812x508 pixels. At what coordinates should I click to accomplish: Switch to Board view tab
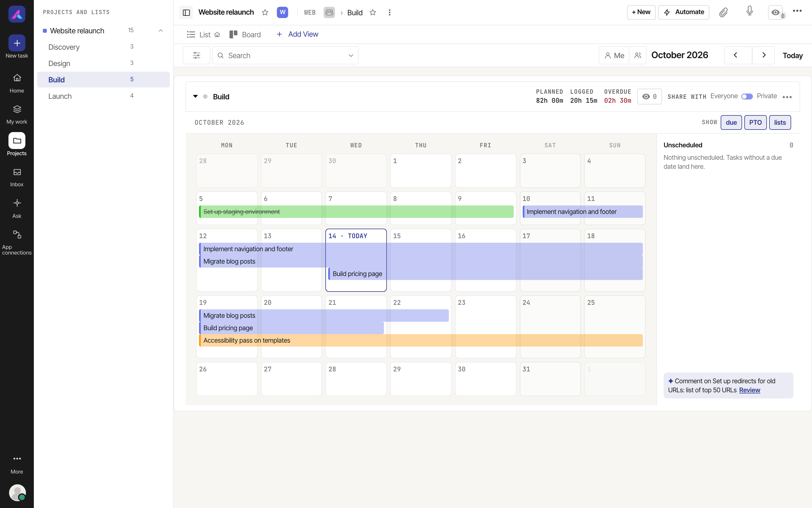pos(245,35)
